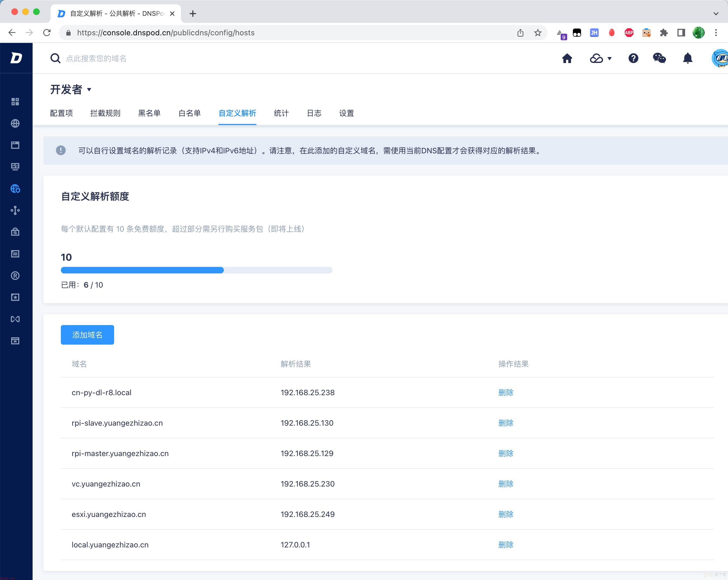Reload the page
Screen dimensions: 728x580
(x=47, y=32)
